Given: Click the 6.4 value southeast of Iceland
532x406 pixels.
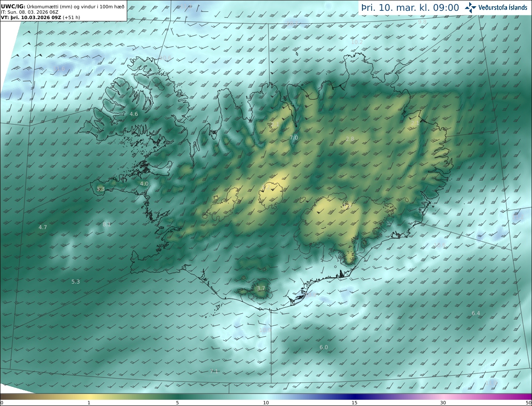Looking at the screenshot, I should (x=476, y=313).
